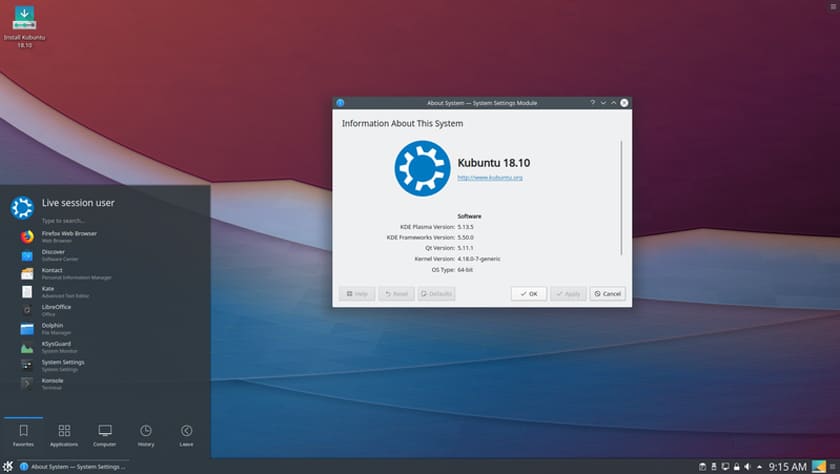Image resolution: width=840 pixels, height=474 pixels.
Task: Open the Leave tab in the launcher
Action: pyautogui.click(x=186, y=434)
